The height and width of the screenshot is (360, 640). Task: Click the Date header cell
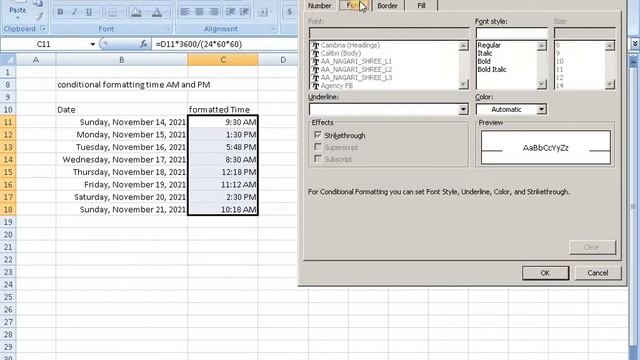122,109
